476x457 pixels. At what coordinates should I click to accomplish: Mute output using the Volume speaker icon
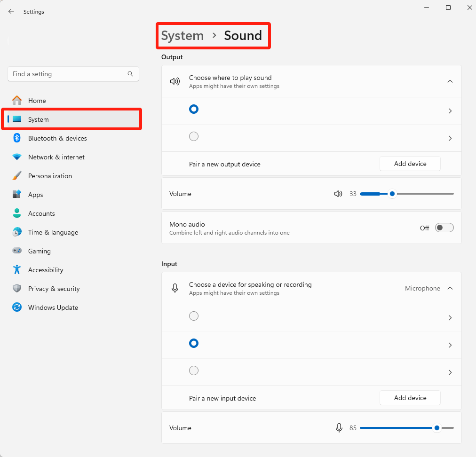[x=338, y=194]
